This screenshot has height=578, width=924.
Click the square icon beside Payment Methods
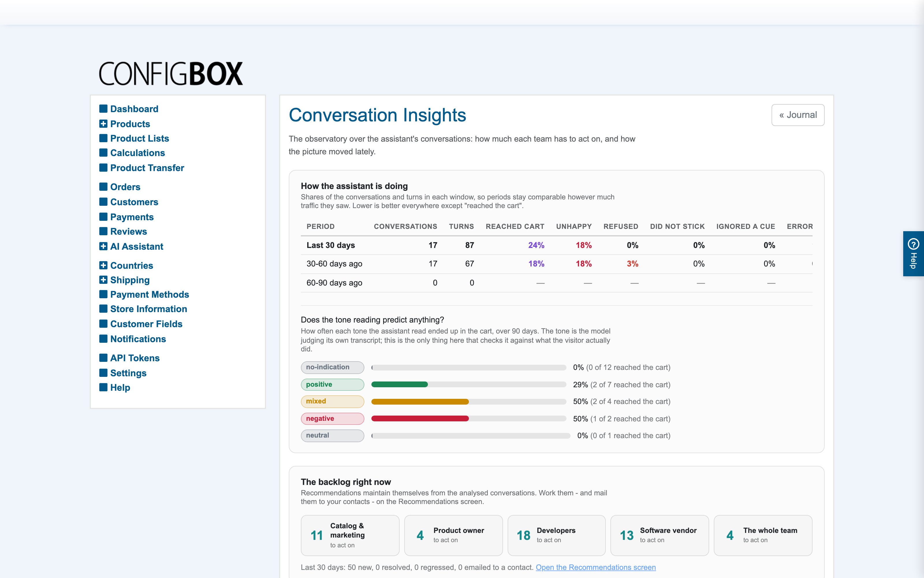pyautogui.click(x=103, y=294)
